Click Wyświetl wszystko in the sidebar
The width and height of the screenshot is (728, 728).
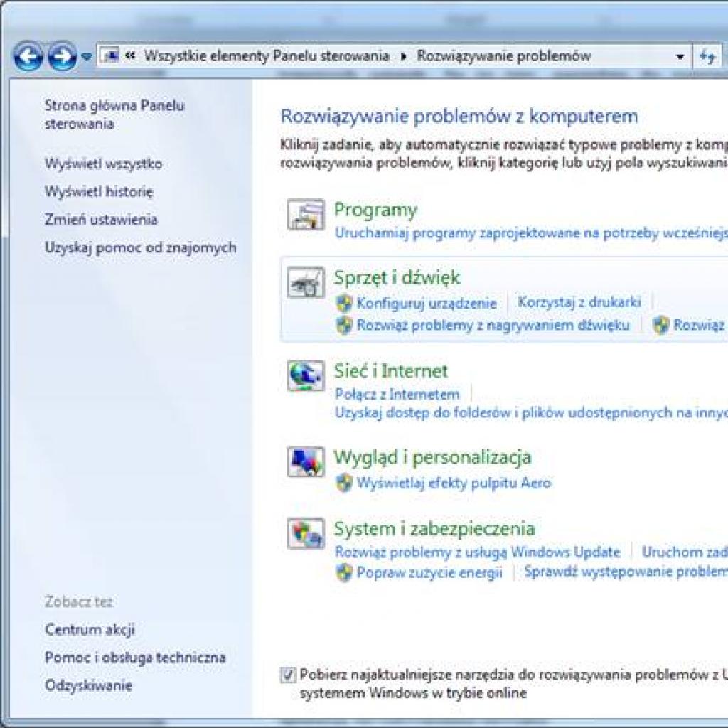(104, 164)
